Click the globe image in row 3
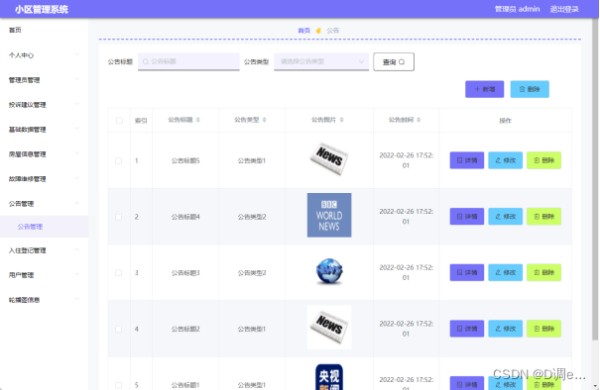600x390 pixels. point(329,271)
